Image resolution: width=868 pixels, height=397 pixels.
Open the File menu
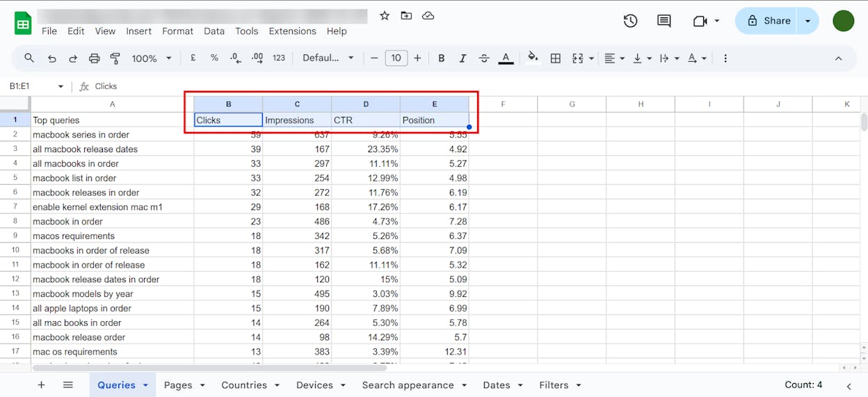point(49,31)
